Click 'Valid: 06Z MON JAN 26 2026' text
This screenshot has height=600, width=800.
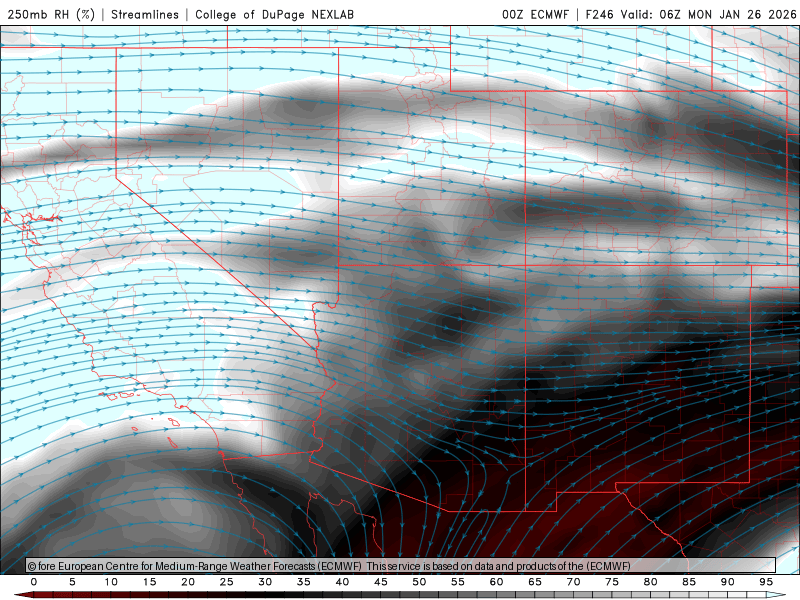(708, 14)
